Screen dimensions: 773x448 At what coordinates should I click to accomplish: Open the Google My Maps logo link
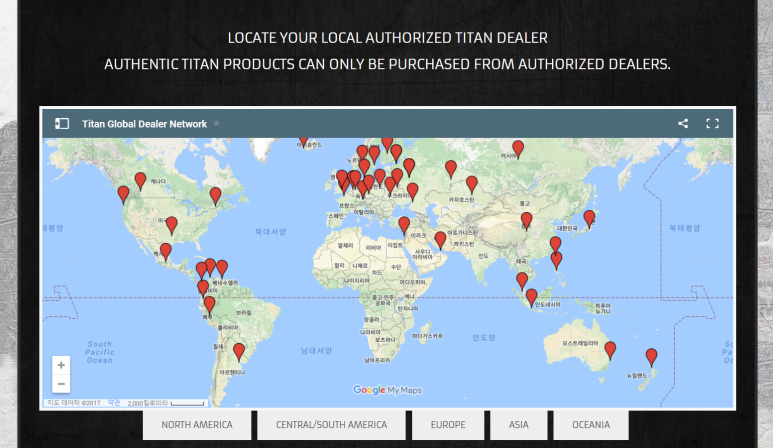pos(387,390)
